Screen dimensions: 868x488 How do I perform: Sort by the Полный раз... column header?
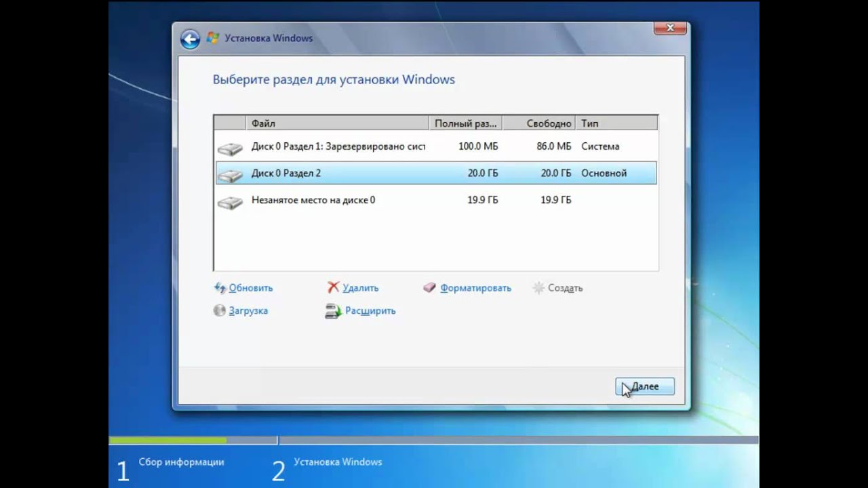pyautogui.click(x=467, y=123)
